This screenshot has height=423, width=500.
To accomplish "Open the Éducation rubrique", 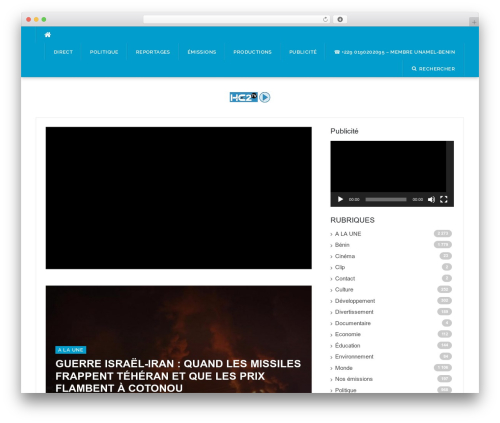I will coord(348,346).
